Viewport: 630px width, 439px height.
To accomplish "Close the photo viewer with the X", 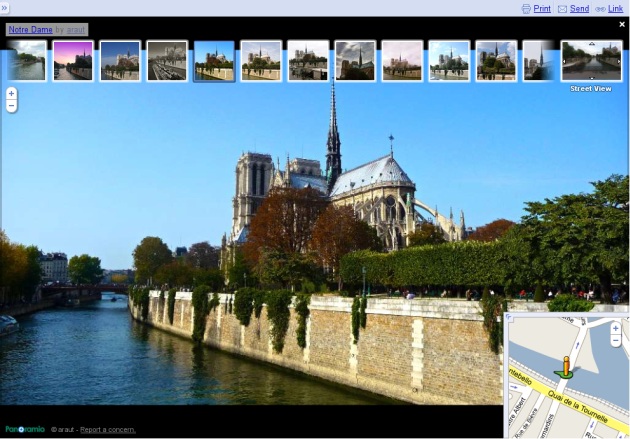I will 621,24.
